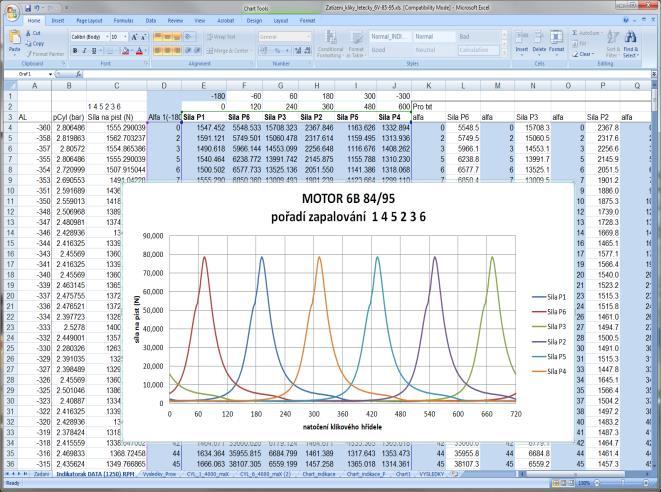
Task: Open the Chart Tools Design tab
Action: tap(254, 20)
